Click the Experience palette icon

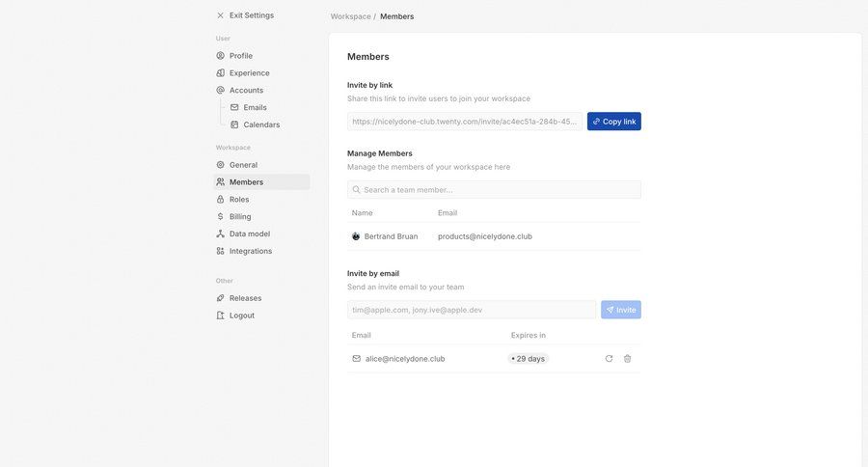pos(220,72)
